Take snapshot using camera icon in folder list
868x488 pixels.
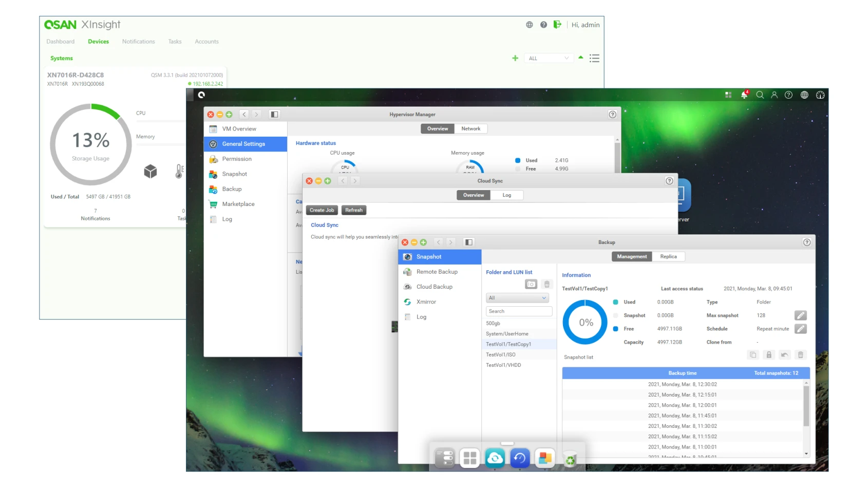(x=531, y=284)
